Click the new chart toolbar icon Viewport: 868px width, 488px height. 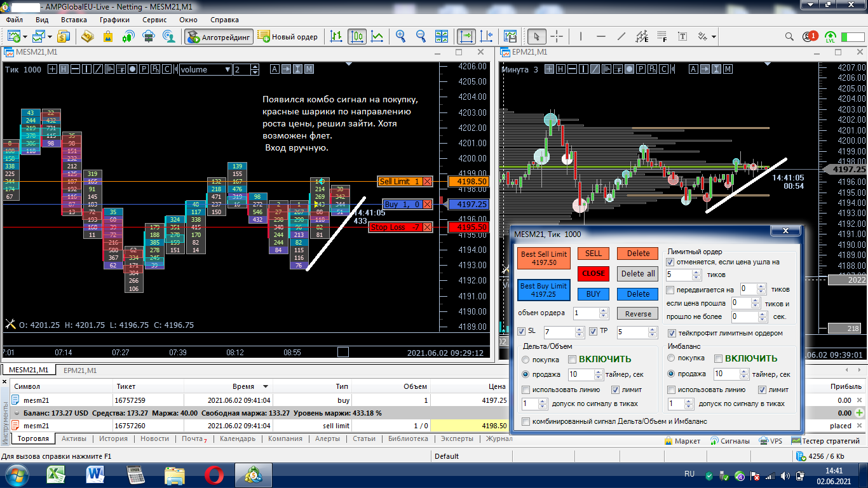13,36
